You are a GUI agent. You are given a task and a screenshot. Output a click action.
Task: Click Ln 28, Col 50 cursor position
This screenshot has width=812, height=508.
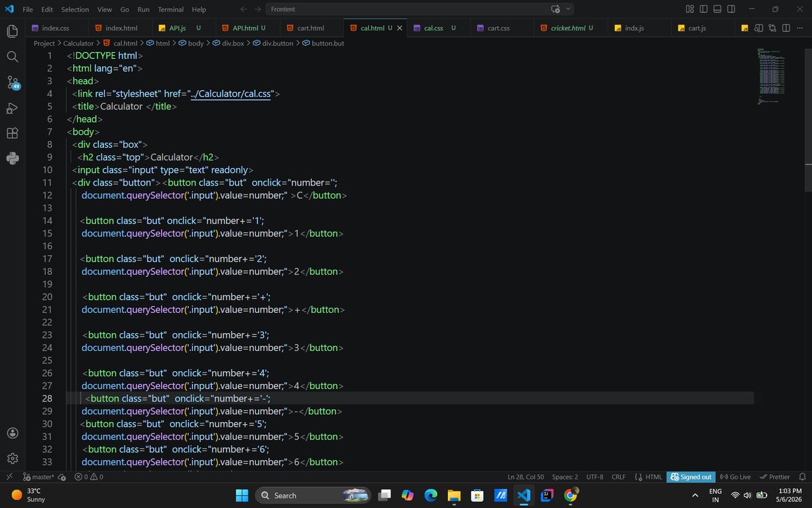click(x=526, y=477)
